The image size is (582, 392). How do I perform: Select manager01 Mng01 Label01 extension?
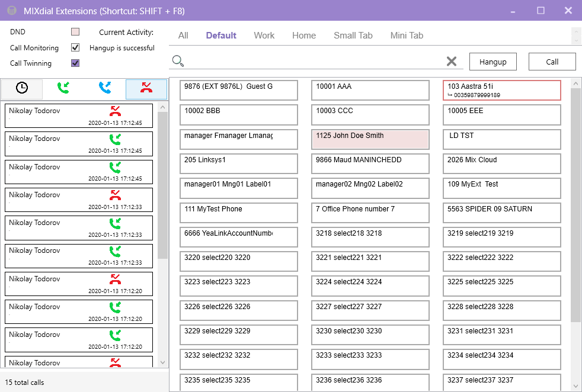pyautogui.click(x=239, y=188)
